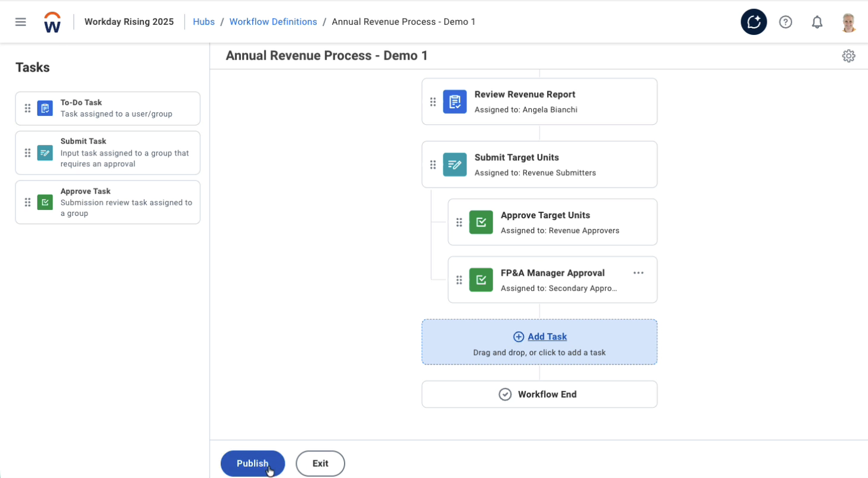
Task: Select the Approve Task card in Tasks panel
Action: click(x=108, y=202)
